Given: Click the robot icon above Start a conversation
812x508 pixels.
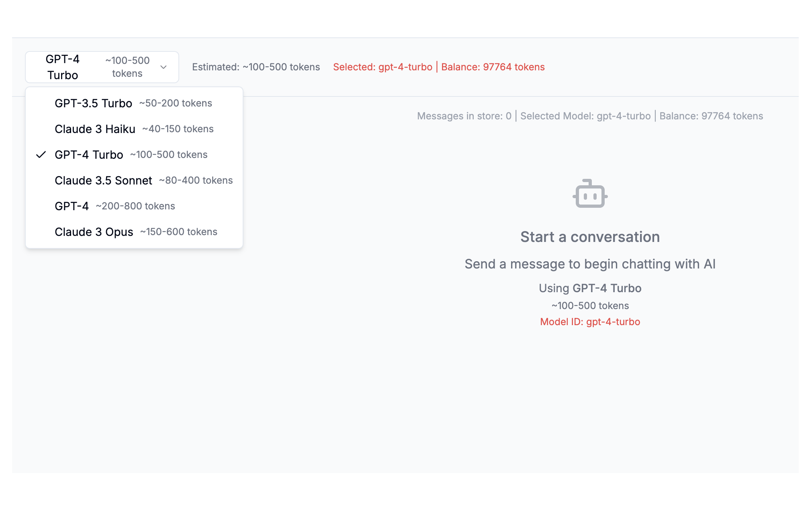Looking at the screenshot, I should pyautogui.click(x=590, y=193).
